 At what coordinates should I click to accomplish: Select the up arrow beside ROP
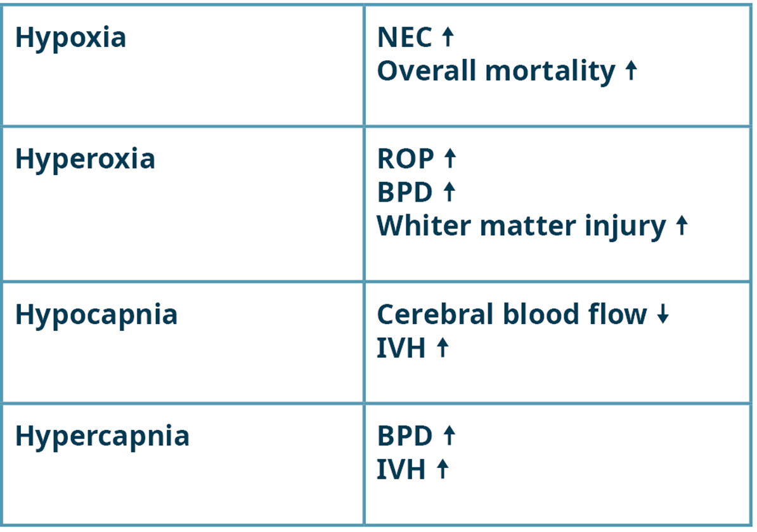coord(450,159)
